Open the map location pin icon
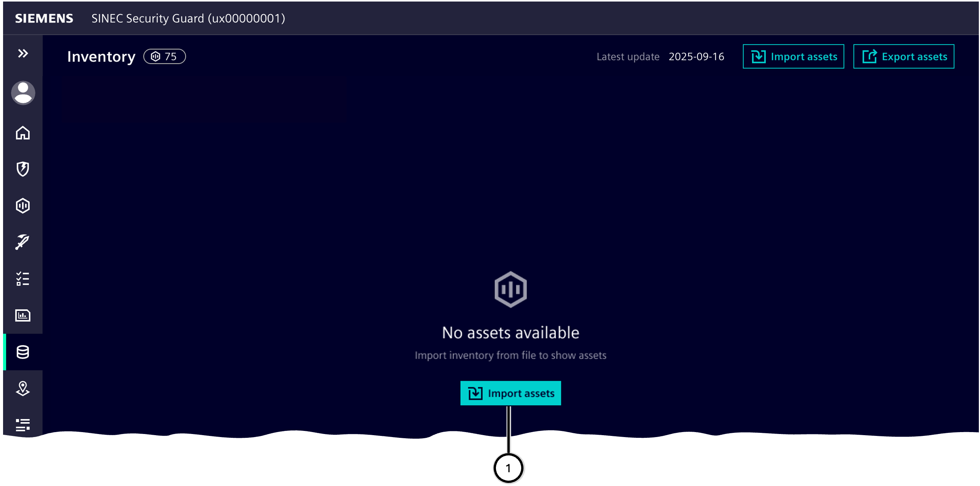The image size is (980, 486). click(x=23, y=388)
